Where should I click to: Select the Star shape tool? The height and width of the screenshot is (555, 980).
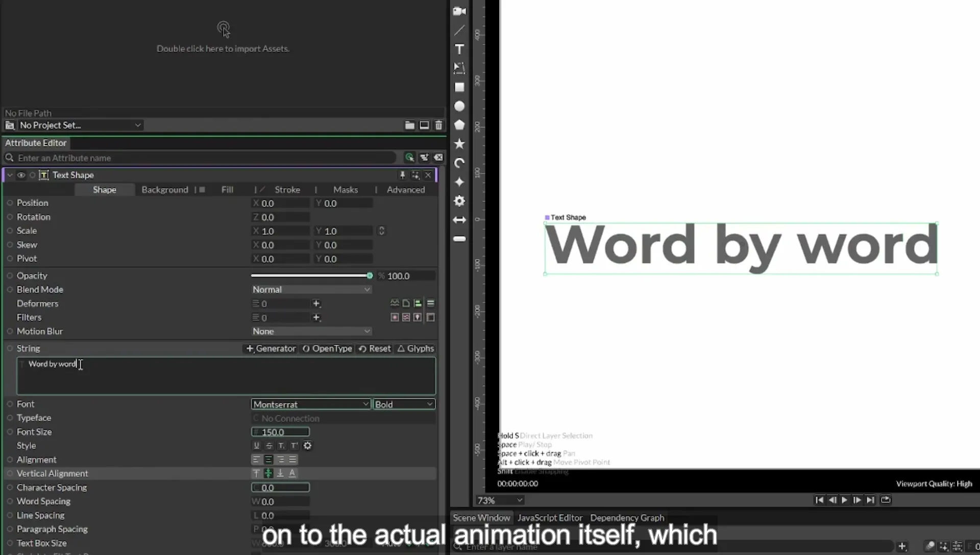(459, 144)
